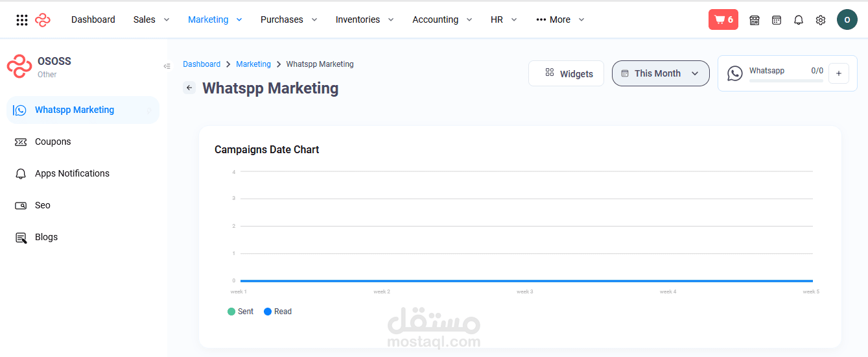The width and height of the screenshot is (868, 357).
Task: Click the Widgets button
Action: click(x=566, y=73)
